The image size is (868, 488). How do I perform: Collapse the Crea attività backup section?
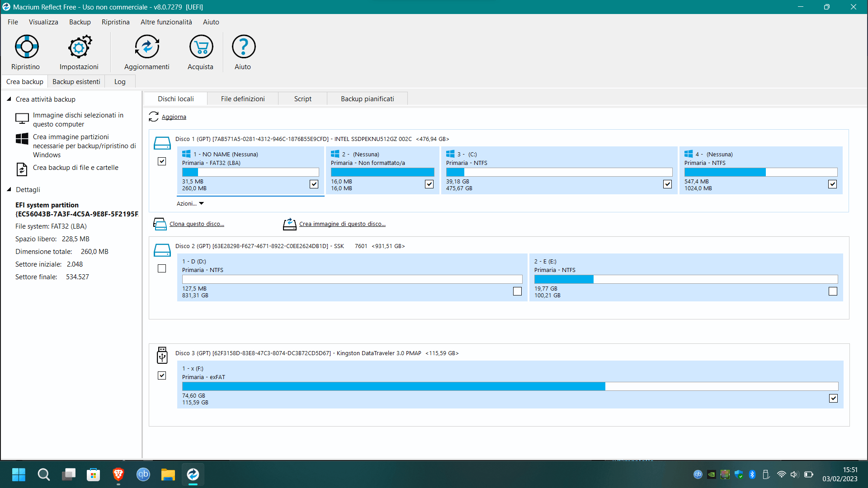click(x=9, y=99)
